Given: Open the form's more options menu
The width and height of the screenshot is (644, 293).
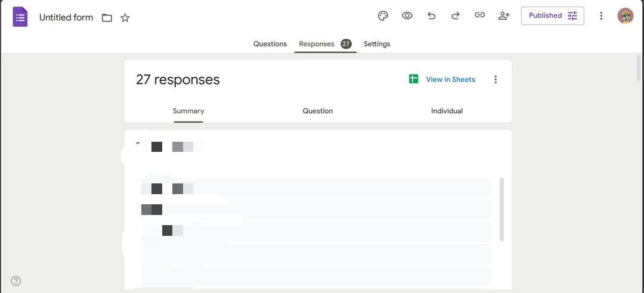Looking at the screenshot, I should [601, 15].
